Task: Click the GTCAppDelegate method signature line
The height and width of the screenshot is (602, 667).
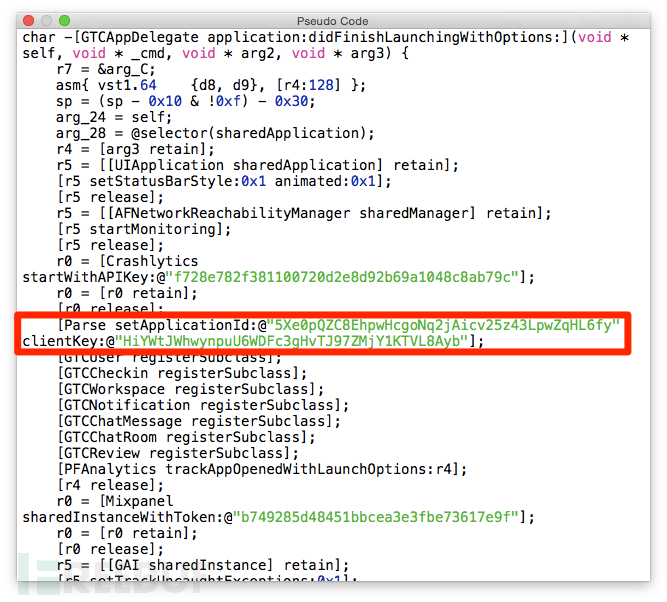Action: coord(326,45)
